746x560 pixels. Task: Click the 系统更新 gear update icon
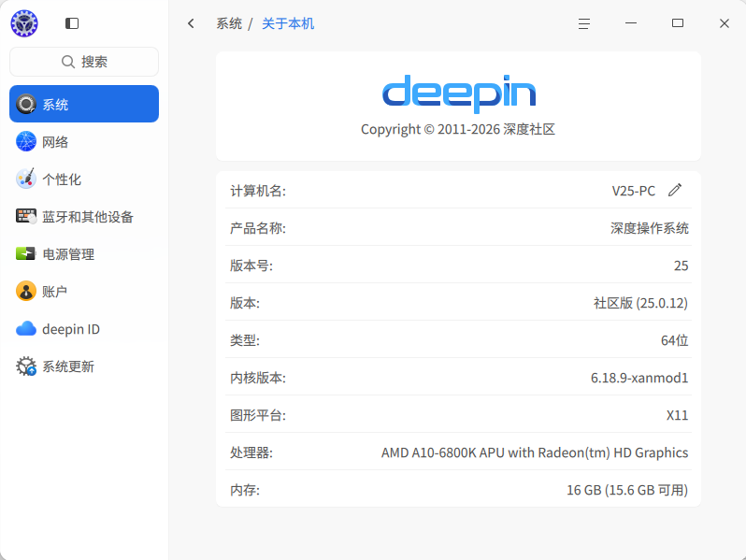pyautogui.click(x=25, y=366)
